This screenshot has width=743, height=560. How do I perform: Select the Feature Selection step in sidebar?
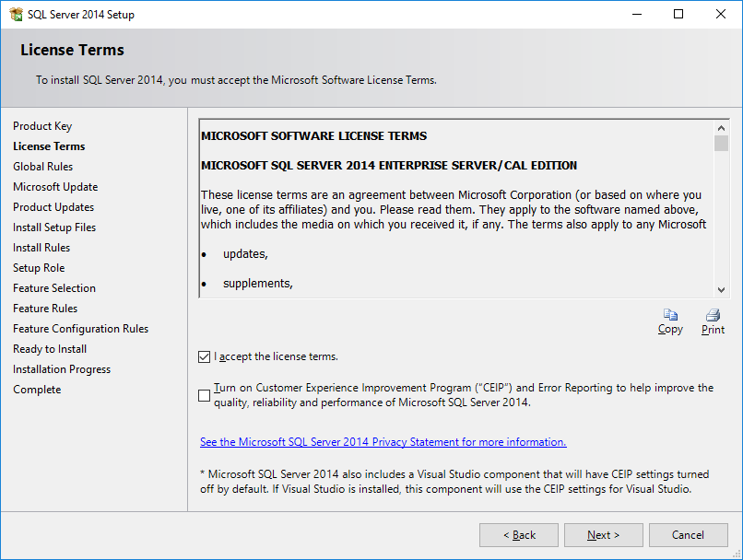[x=54, y=288]
